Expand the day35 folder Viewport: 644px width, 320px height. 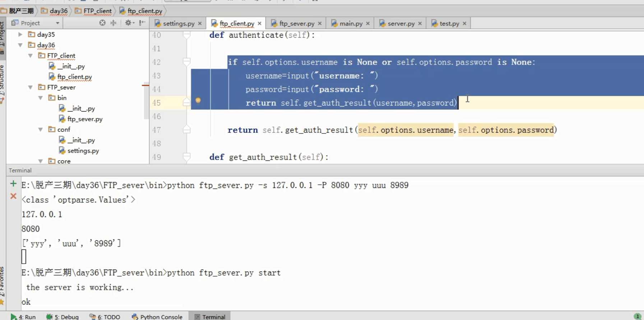pyautogui.click(x=20, y=34)
